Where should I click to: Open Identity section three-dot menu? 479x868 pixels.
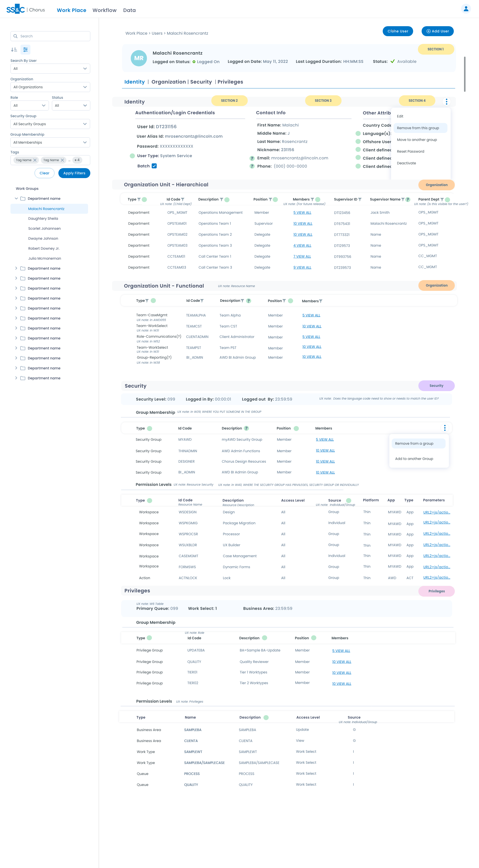[x=446, y=102]
